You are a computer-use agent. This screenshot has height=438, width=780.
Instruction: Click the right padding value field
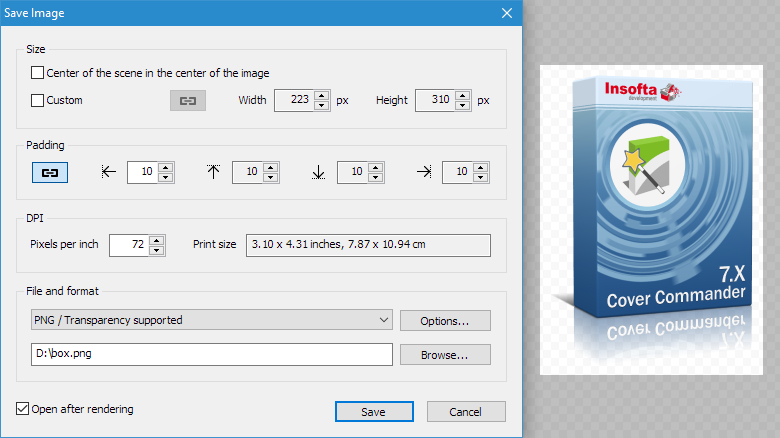click(458, 173)
